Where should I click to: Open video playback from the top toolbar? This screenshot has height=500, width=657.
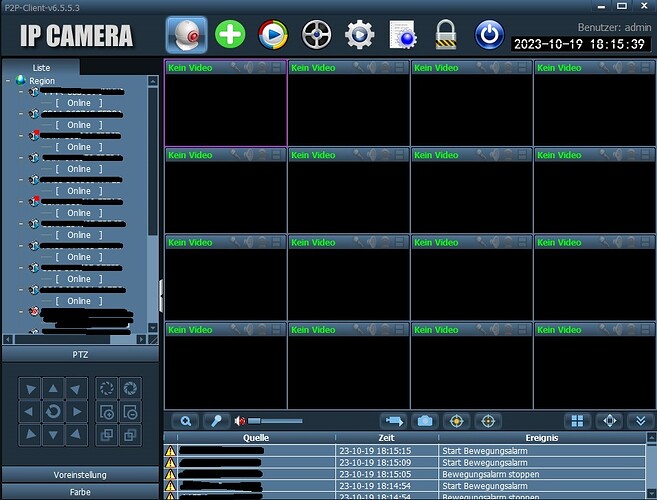pyautogui.click(x=272, y=35)
